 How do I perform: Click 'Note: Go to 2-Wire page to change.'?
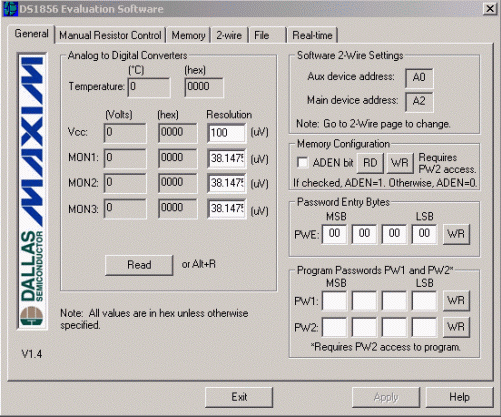373,124
